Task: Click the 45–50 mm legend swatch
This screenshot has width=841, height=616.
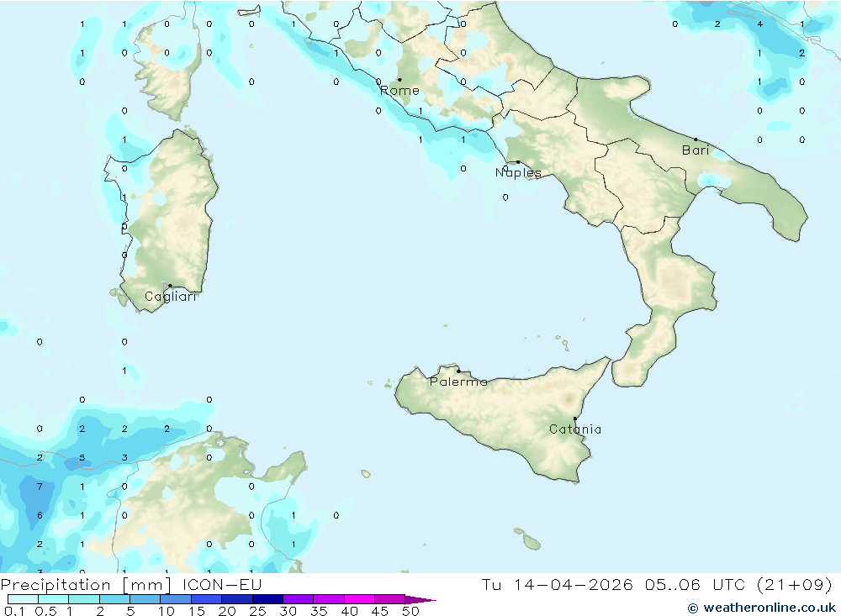Action: [390, 599]
